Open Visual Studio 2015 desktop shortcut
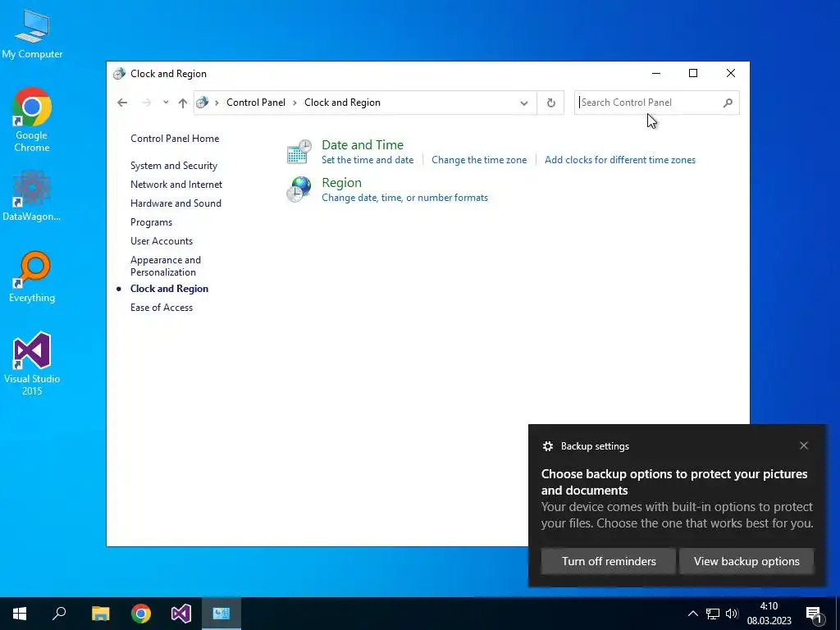 pos(32,363)
